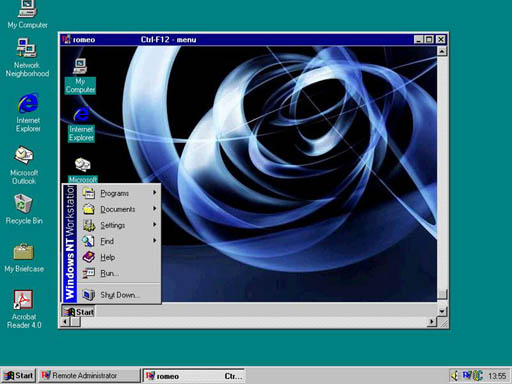Open the Settings submenu in remote Start menu
The height and width of the screenshot is (384, 512).
[120, 225]
